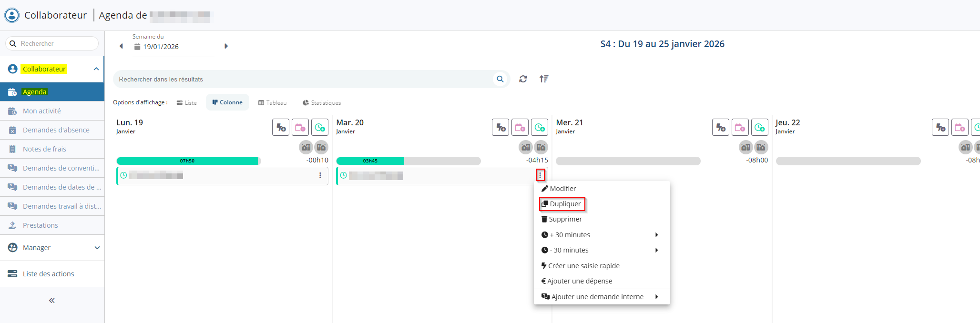The image size is (980, 323).
Task: Click pink calendar add icon for Mar. 20
Action: coord(520,128)
